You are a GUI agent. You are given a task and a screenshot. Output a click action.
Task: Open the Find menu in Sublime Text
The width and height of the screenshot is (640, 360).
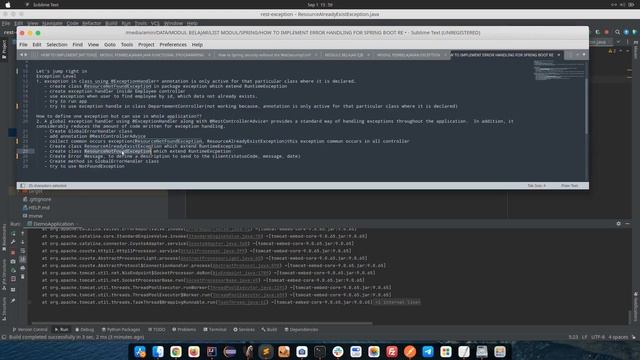click(x=78, y=44)
